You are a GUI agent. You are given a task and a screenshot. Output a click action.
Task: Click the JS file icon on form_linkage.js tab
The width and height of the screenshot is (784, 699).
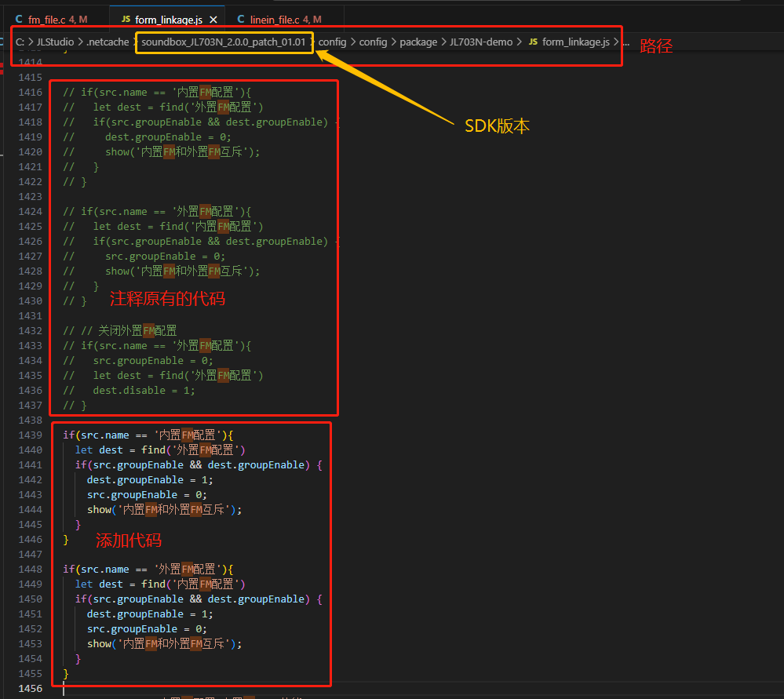click(126, 19)
